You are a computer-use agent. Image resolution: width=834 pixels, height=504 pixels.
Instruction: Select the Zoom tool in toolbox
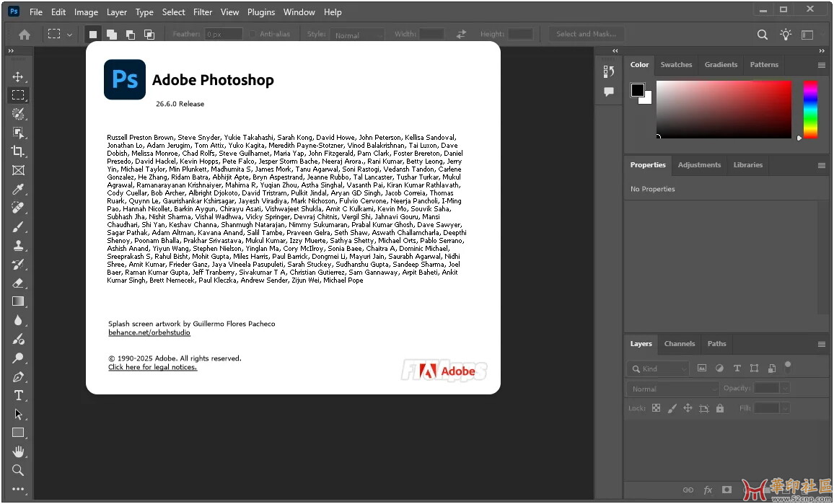[x=18, y=471]
